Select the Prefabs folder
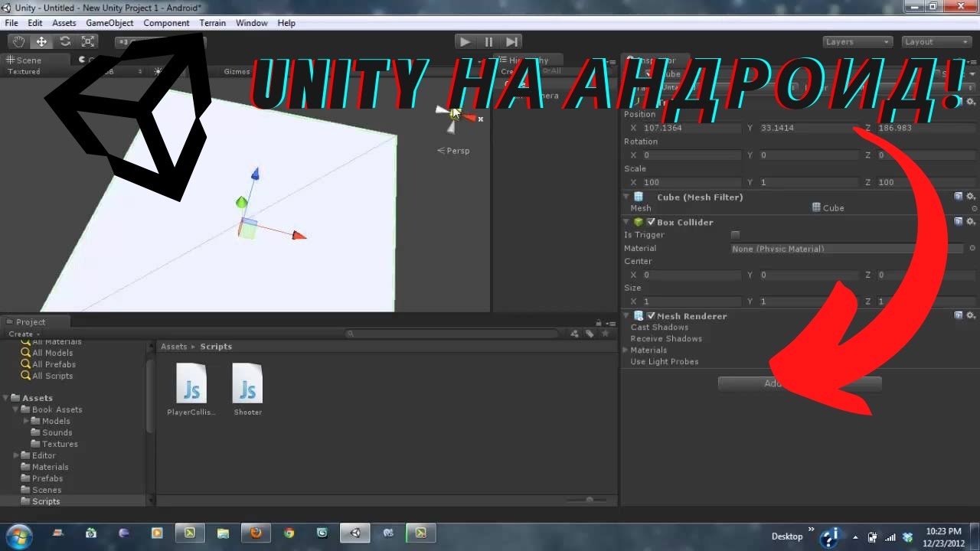Screen dimensions: 980x551 click(x=47, y=478)
